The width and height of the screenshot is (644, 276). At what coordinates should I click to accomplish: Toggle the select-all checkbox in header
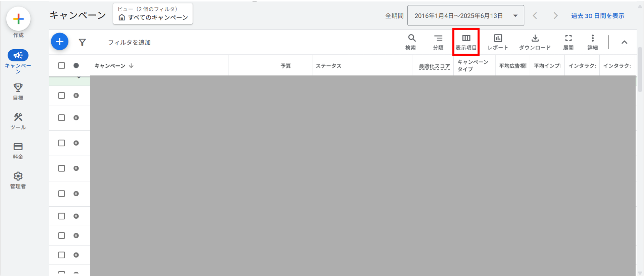pos(61,65)
